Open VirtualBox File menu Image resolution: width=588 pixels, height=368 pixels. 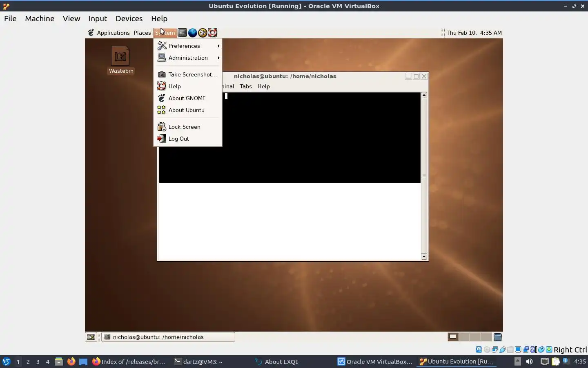[x=10, y=18]
